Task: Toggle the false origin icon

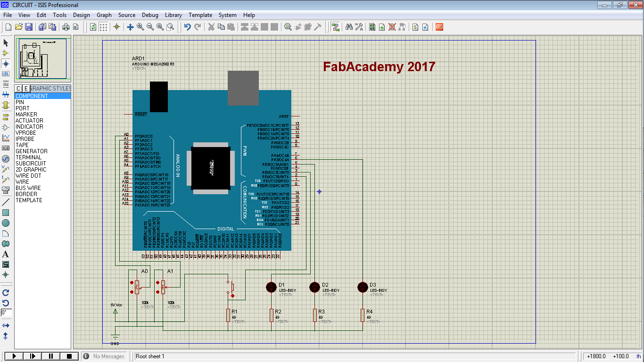Action: (x=117, y=27)
